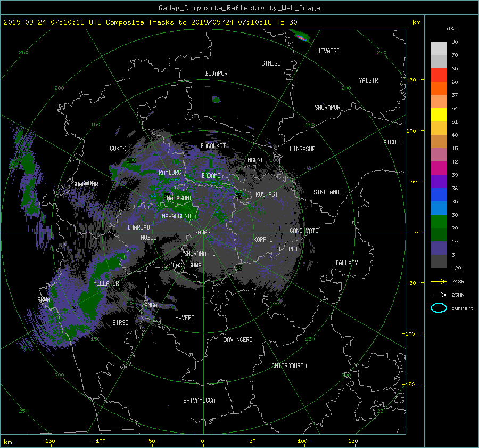479x448 pixels.
Task: Click the GOKAK city label
Action: pyautogui.click(x=118, y=149)
